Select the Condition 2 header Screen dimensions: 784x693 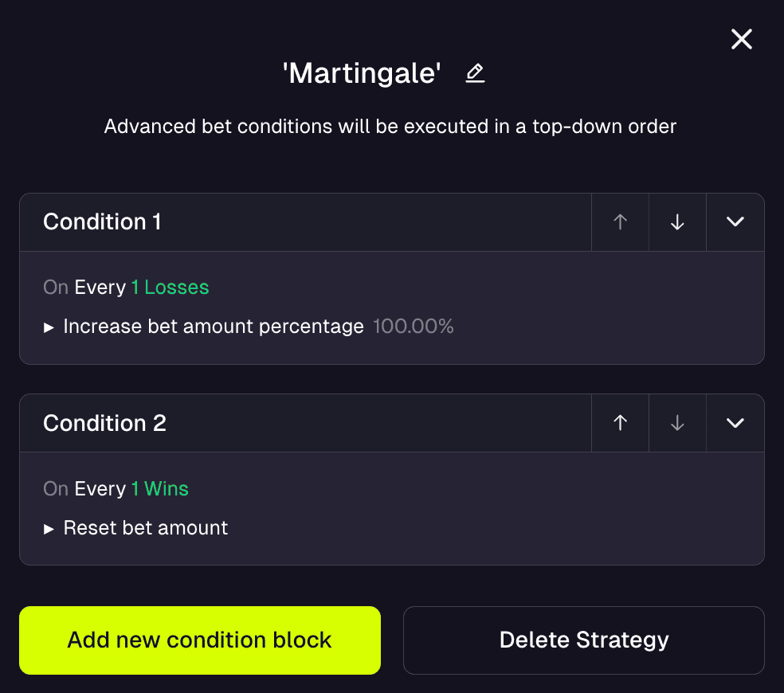tap(104, 423)
